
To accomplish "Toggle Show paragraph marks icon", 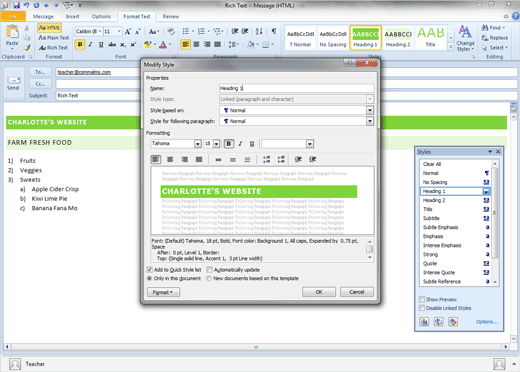I will coord(274,31).
